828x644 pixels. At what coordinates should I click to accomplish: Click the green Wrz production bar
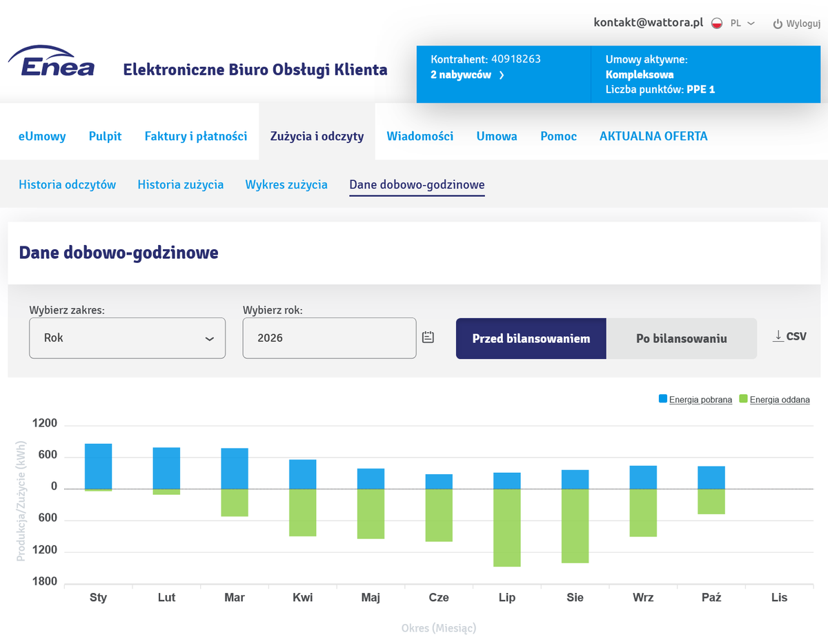[x=643, y=513]
